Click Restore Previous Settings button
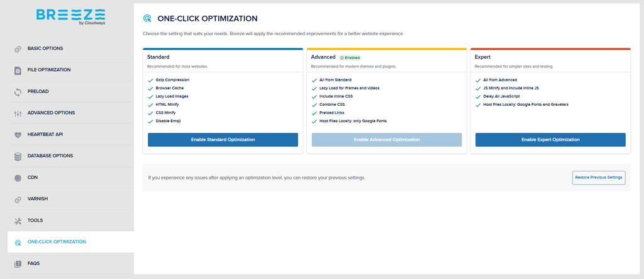Viewport: 644px width, 279px height. (x=599, y=178)
